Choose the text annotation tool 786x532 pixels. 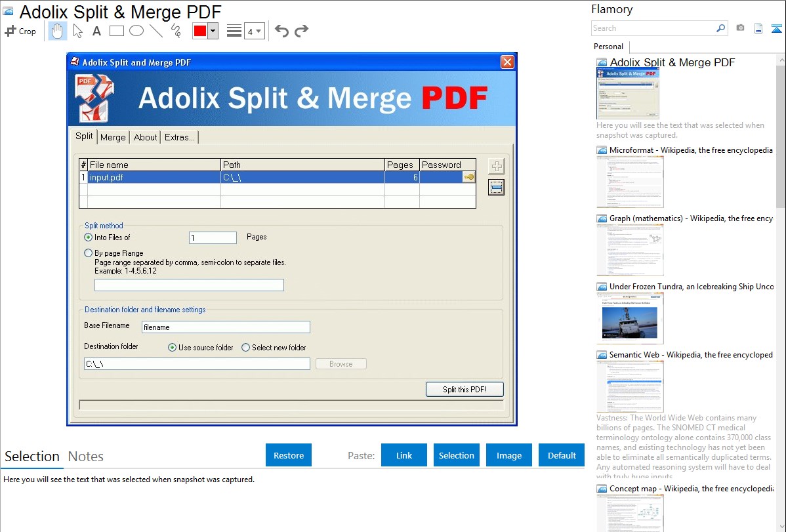coord(96,31)
